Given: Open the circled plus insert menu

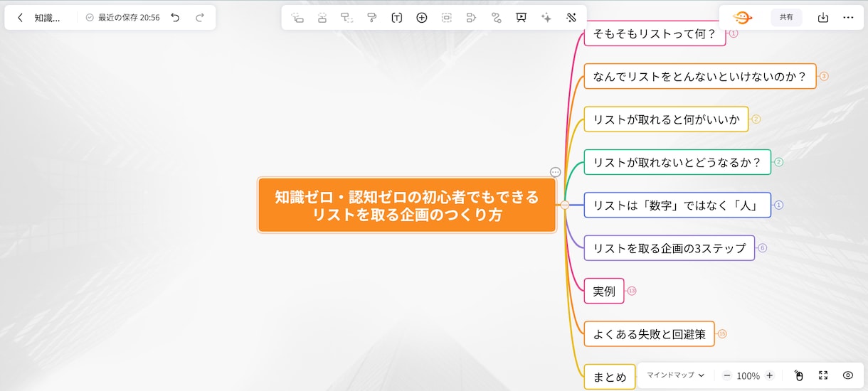Looking at the screenshot, I should click(x=422, y=18).
